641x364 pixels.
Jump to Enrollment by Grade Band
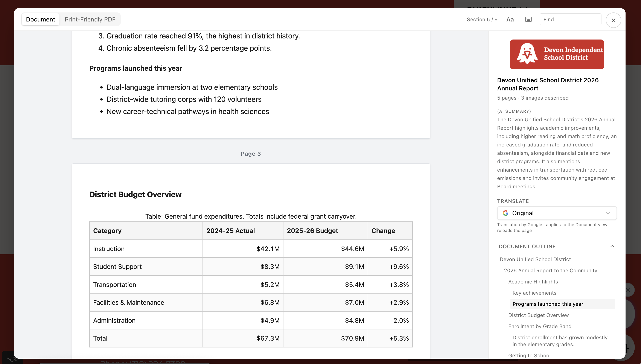tap(540, 326)
